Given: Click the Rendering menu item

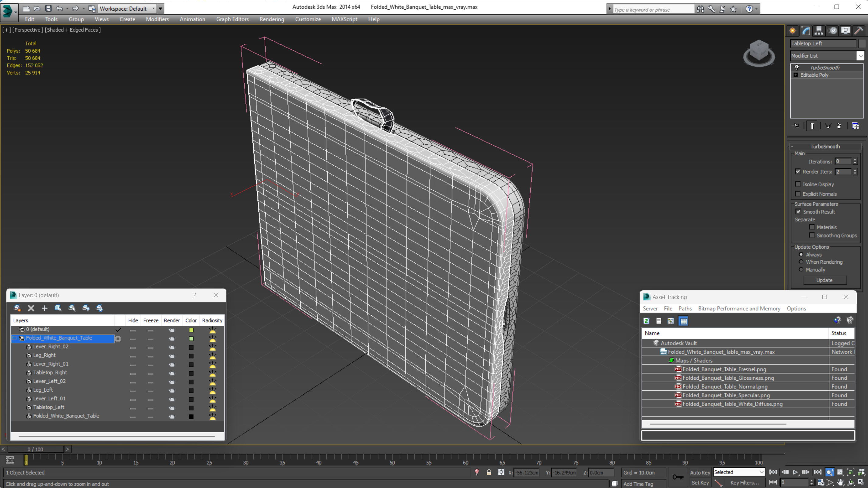Looking at the screenshot, I should click(272, 19).
